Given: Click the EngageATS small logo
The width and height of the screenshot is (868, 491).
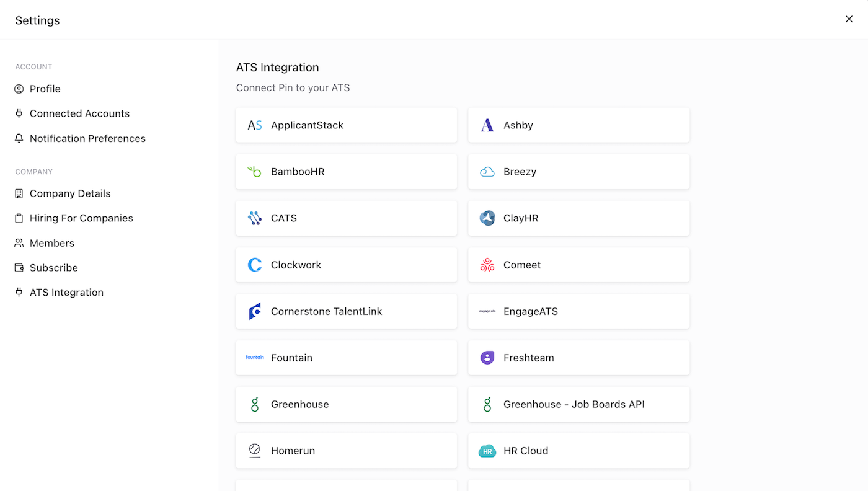Looking at the screenshot, I should (487, 311).
